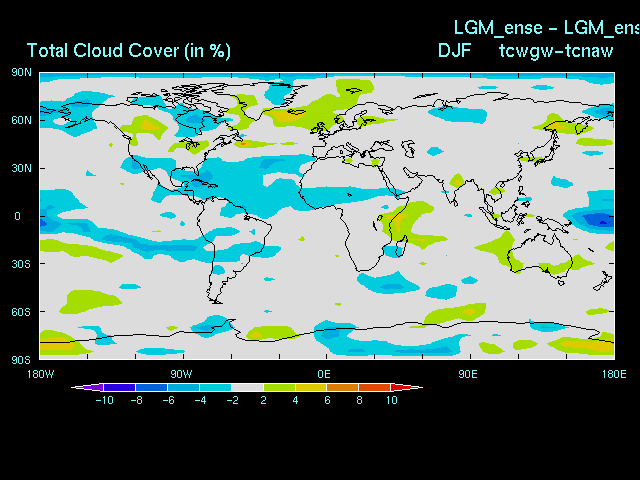640x480 pixels.
Task: Click the 90E longitude label
Action: tap(468, 374)
